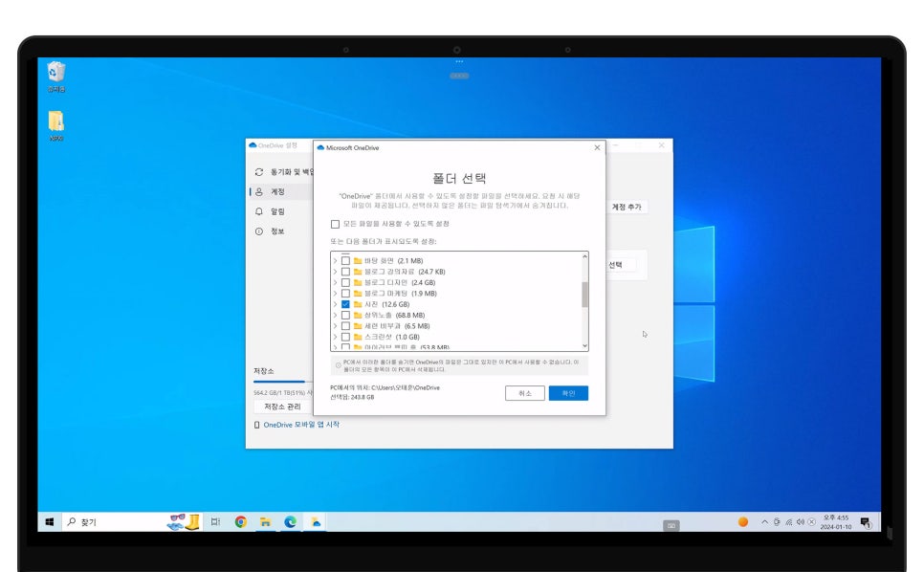Launch Microsoft Edge from the taskbar
This screenshot has height=572, width=924.
point(290,522)
